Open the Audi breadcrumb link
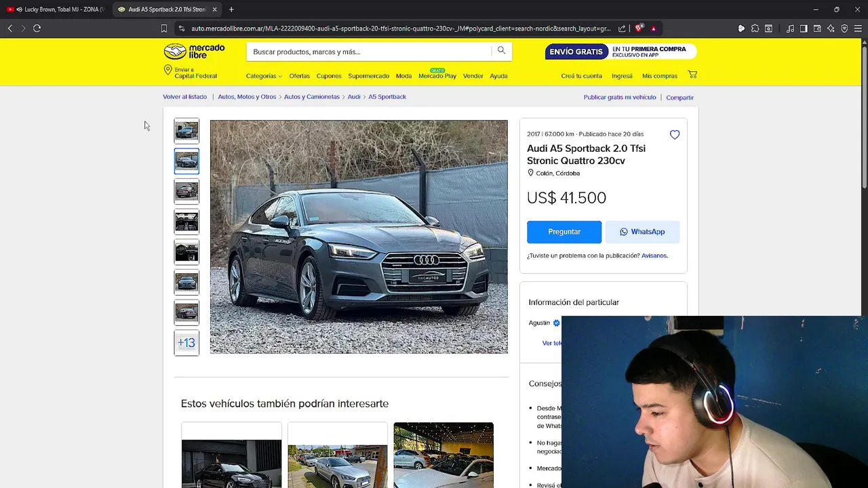The height and width of the screenshot is (488, 868). pos(354,97)
